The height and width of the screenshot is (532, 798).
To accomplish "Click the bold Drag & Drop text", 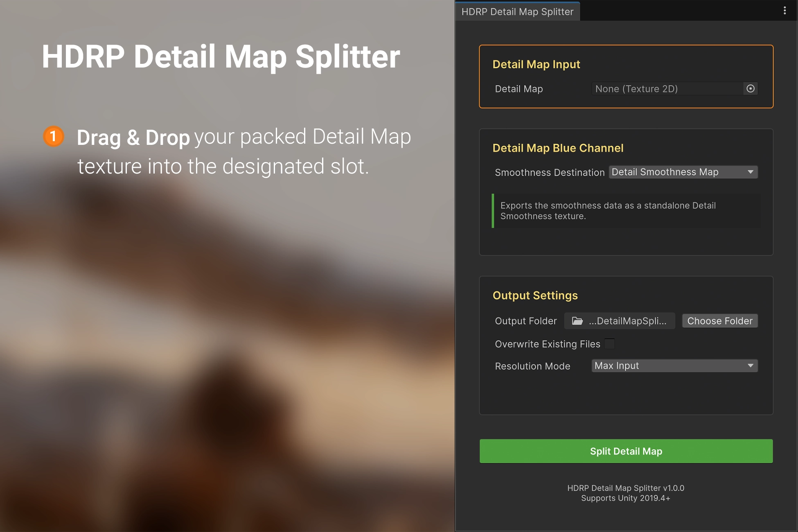I will pos(133,138).
